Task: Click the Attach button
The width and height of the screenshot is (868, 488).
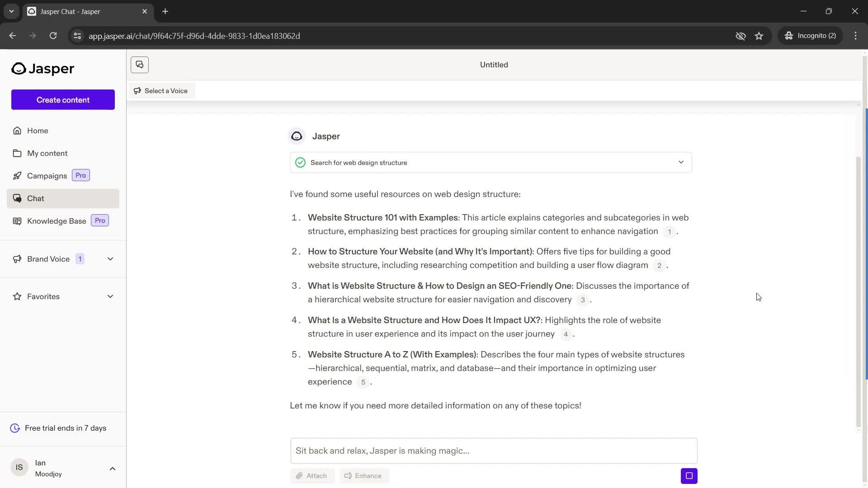Action: click(x=312, y=476)
